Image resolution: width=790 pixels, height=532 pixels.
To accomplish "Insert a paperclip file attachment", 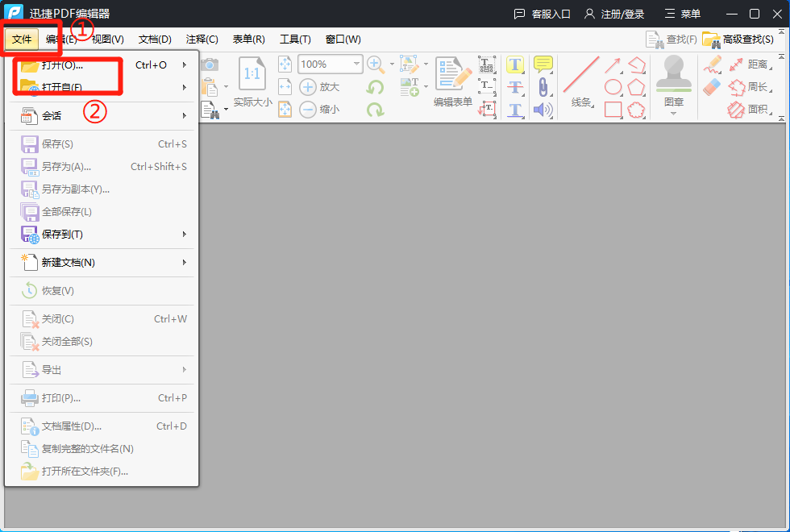I will point(543,86).
